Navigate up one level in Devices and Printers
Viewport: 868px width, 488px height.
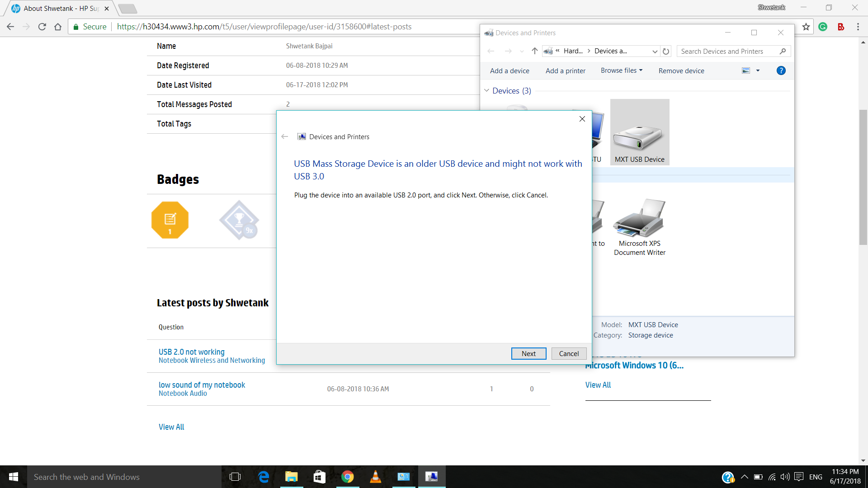(534, 51)
